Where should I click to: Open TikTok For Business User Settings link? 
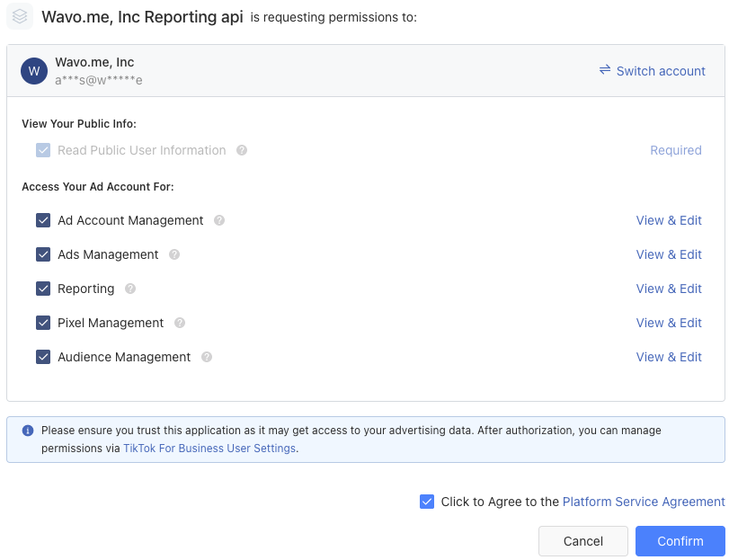(x=209, y=449)
